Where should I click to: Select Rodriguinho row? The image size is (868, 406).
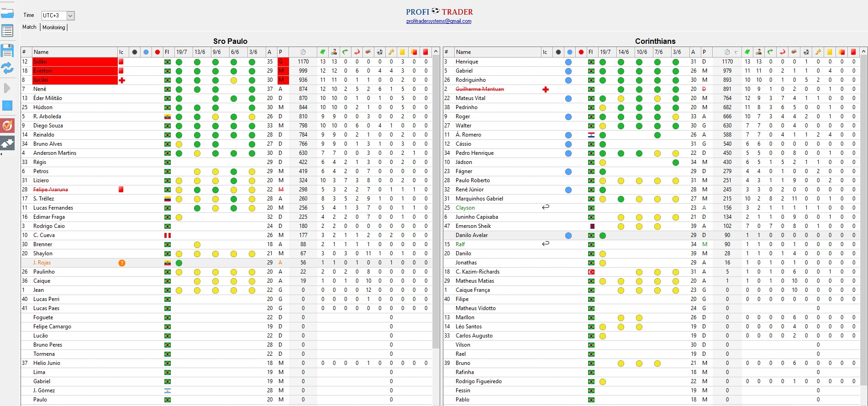click(x=651, y=80)
